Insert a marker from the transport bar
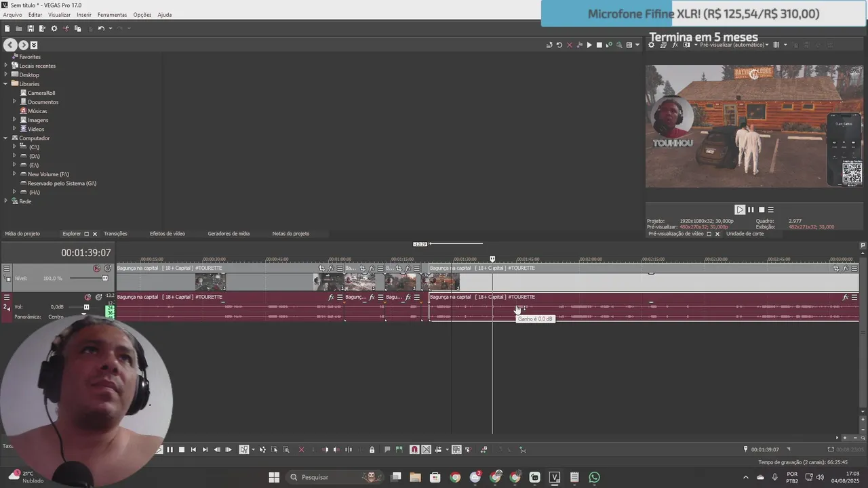868x488 pixels. (387, 449)
